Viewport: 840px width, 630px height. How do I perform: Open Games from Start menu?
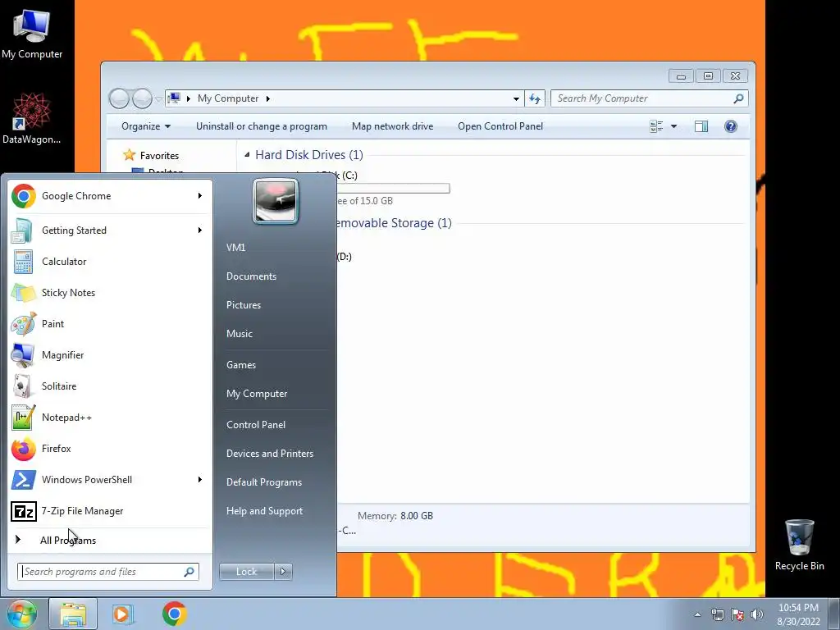pos(241,365)
